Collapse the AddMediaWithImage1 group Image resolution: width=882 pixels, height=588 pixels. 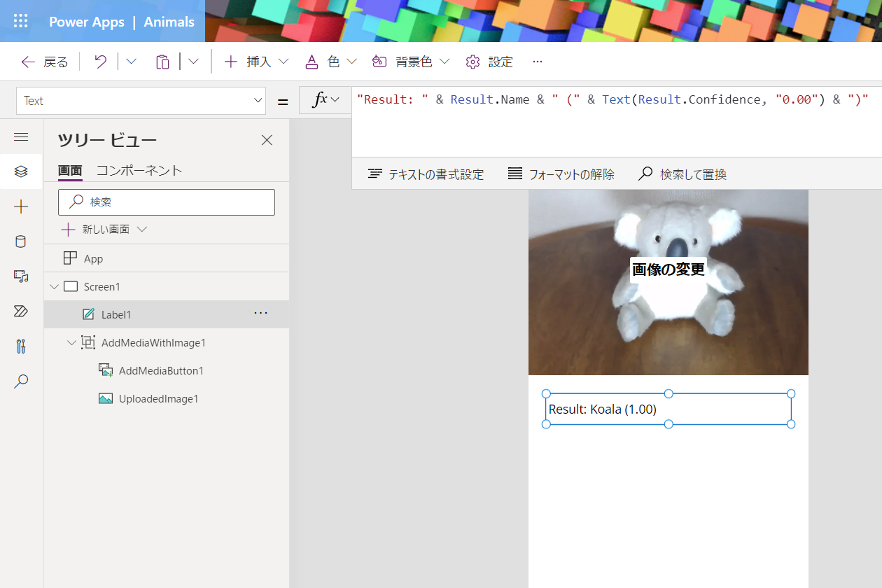(x=71, y=343)
